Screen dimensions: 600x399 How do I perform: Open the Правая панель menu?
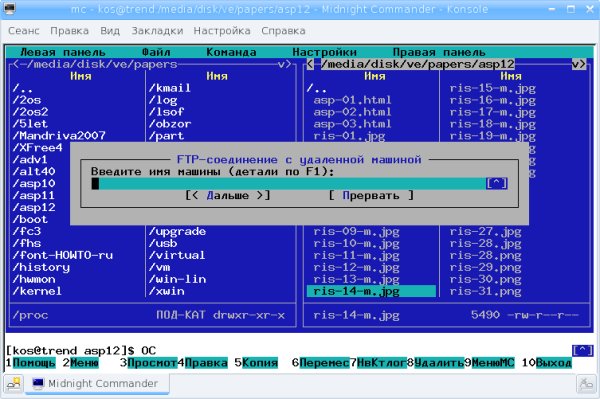[439, 52]
